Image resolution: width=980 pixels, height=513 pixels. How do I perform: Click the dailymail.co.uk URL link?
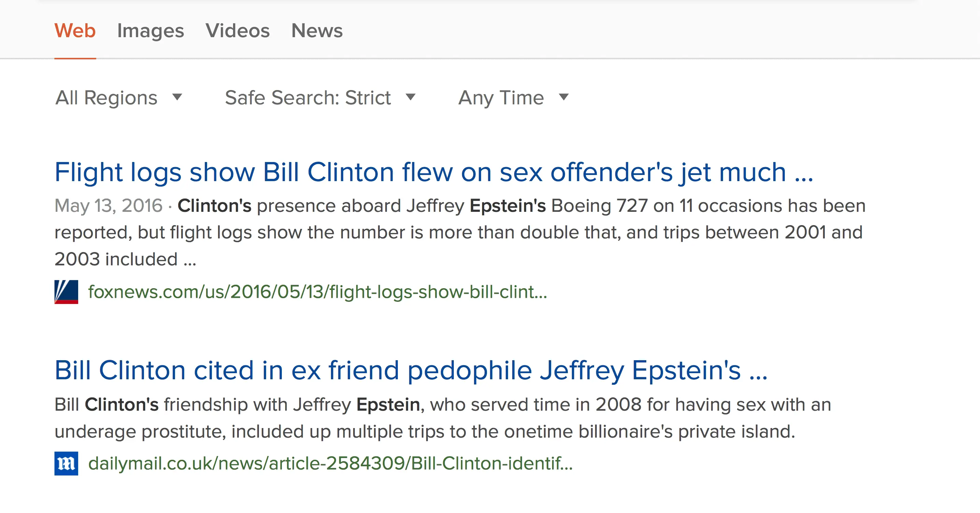pos(330,464)
